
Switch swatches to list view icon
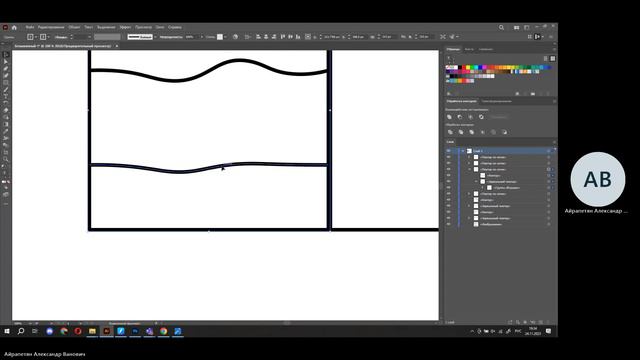545,58
